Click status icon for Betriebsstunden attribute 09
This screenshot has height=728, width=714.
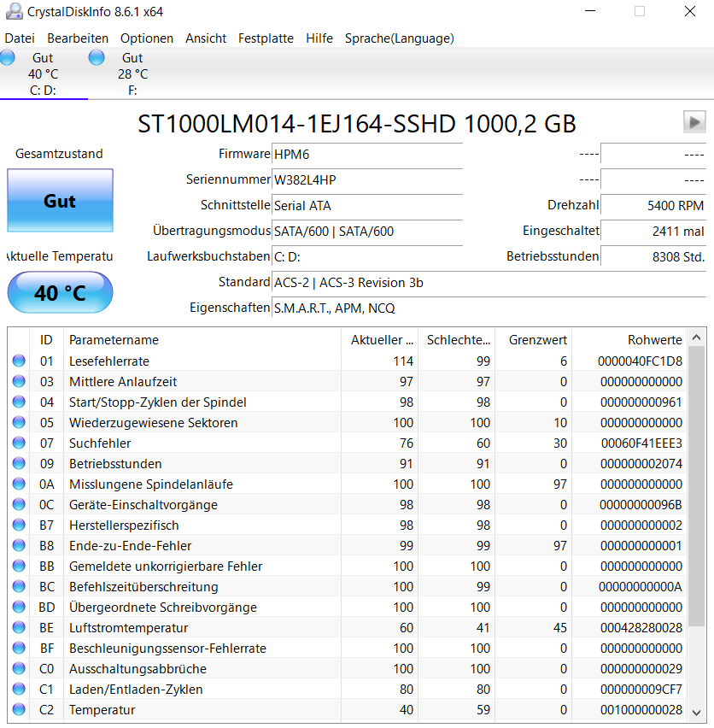[x=19, y=463]
